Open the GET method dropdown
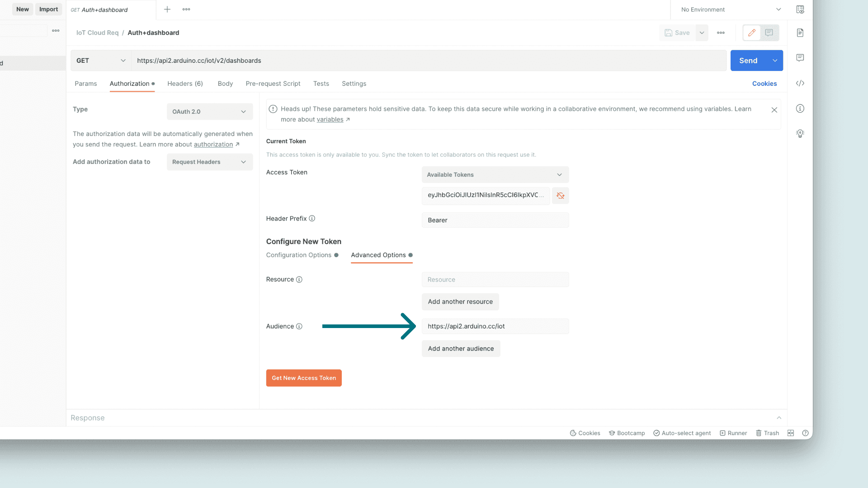Viewport: 868px width, 488px height. pyautogui.click(x=101, y=61)
